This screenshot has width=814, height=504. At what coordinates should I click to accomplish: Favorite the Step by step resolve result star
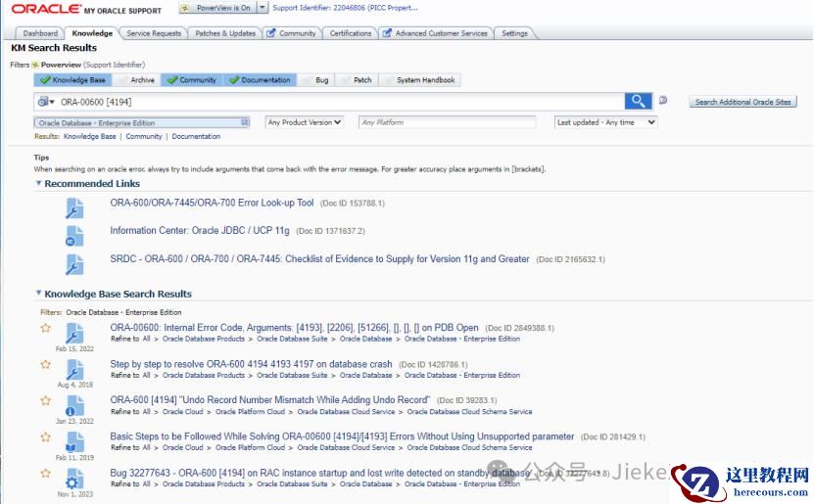coord(46,364)
